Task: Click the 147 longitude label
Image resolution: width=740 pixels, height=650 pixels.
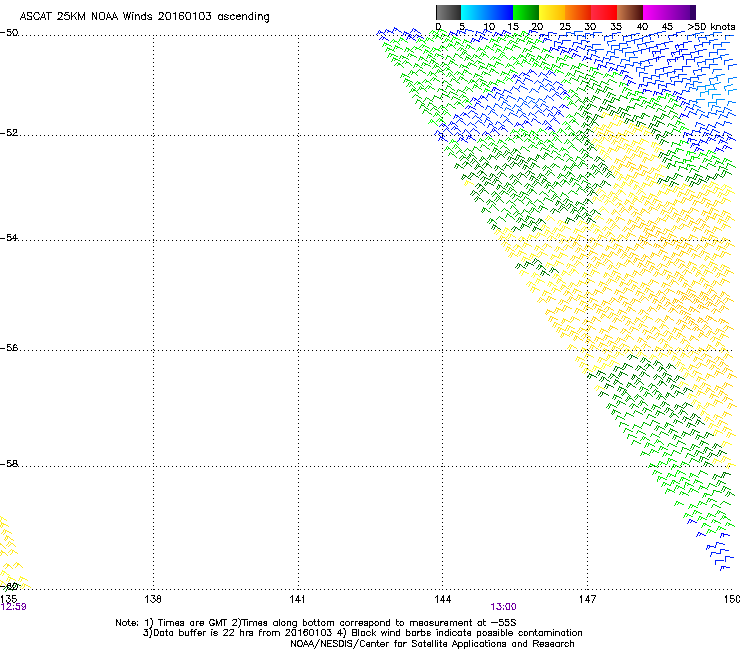Action: [587, 599]
